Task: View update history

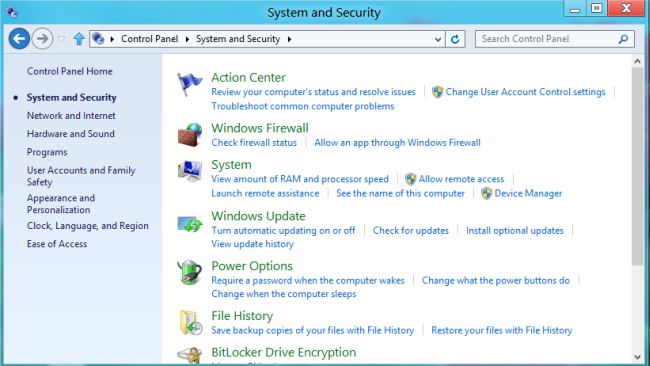Action: click(x=252, y=244)
